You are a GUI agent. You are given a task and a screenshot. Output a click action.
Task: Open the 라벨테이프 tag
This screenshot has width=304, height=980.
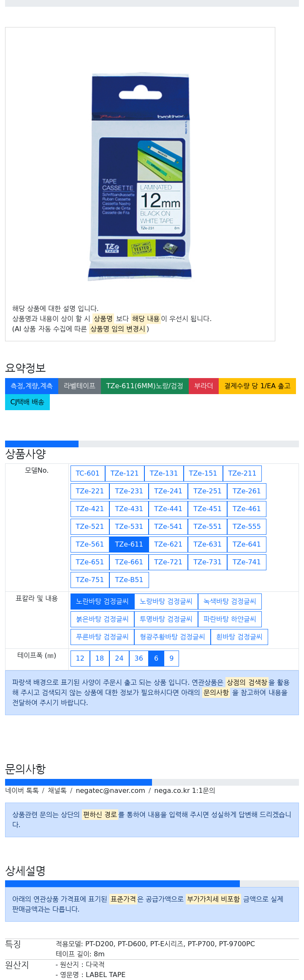[x=79, y=386]
